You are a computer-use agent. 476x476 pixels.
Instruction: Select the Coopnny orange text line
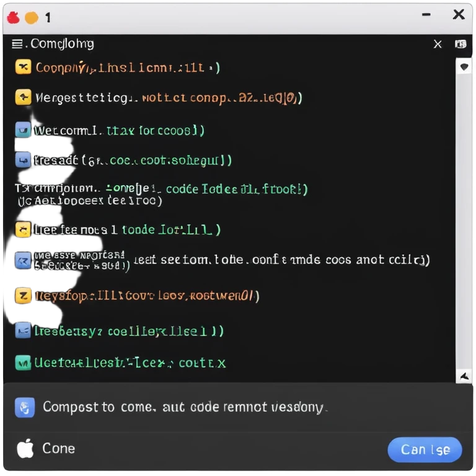pyautogui.click(x=128, y=68)
